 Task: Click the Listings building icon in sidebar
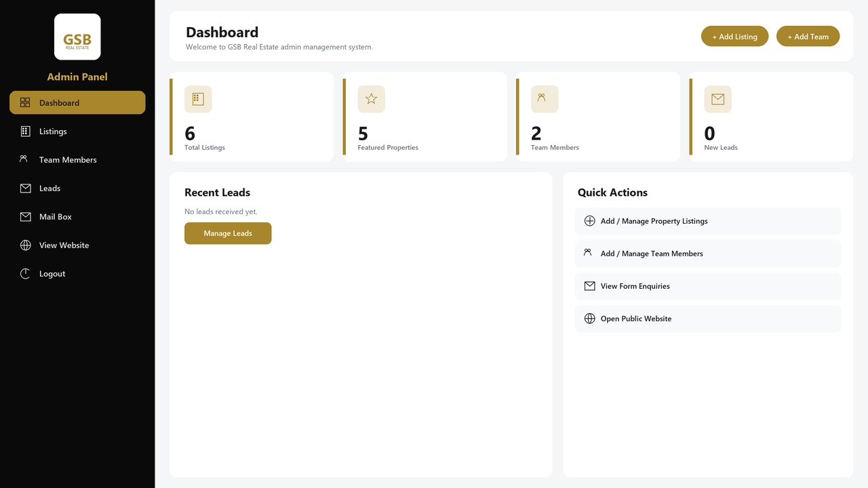pyautogui.click(x=25, y=131)
